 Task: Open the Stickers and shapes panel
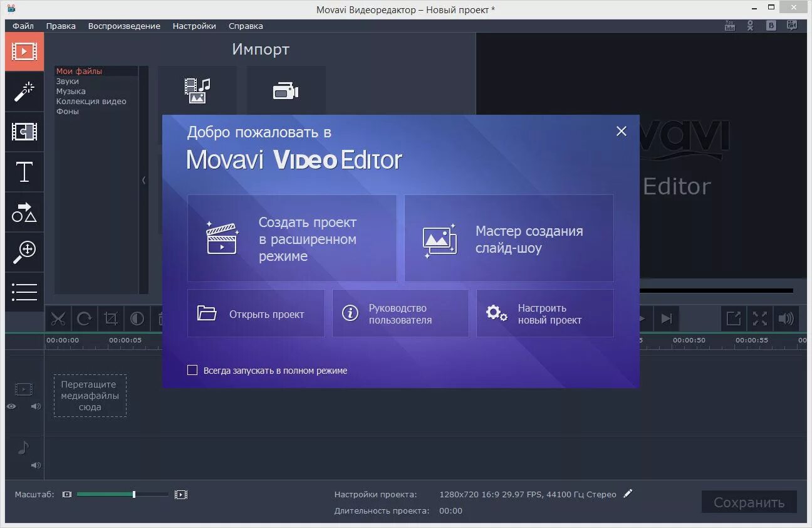click(x=24, y=212)
